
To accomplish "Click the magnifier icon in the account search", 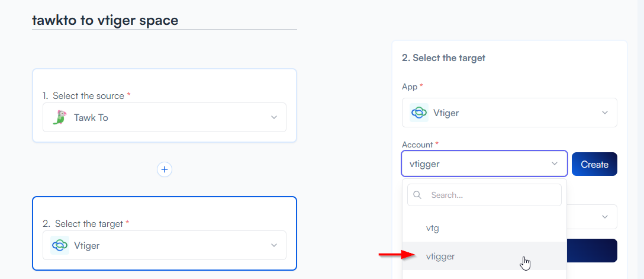I will click(417, 195).
